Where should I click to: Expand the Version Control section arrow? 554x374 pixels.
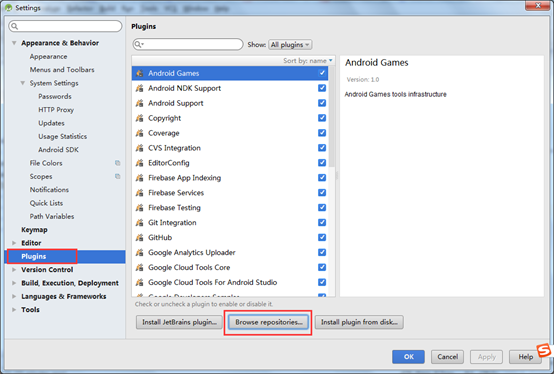point(14,270)
